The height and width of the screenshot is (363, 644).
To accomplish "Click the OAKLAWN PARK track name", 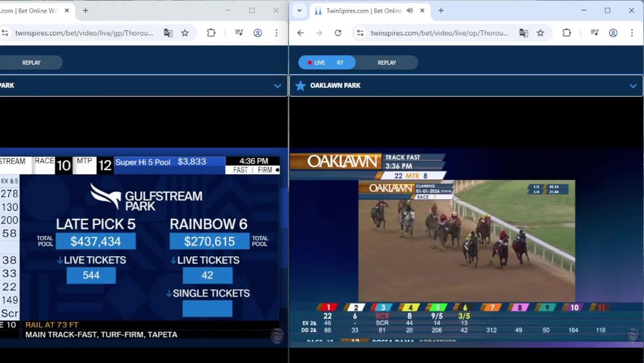I will pyautogui.click(x=335, y=85).
